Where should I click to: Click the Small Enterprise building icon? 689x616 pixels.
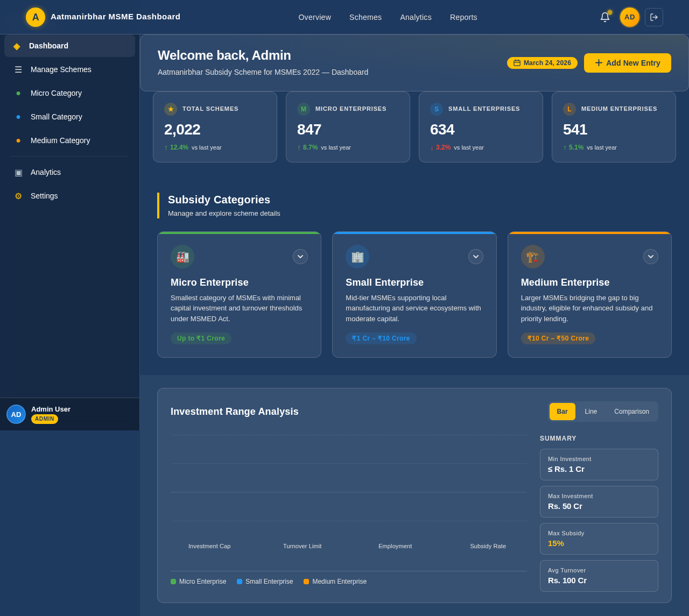point(357,256)
